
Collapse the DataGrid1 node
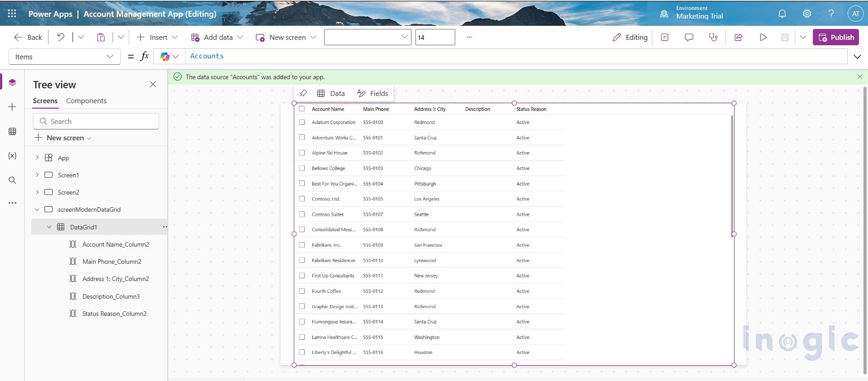pyautogui.click(x=49, y=227)
